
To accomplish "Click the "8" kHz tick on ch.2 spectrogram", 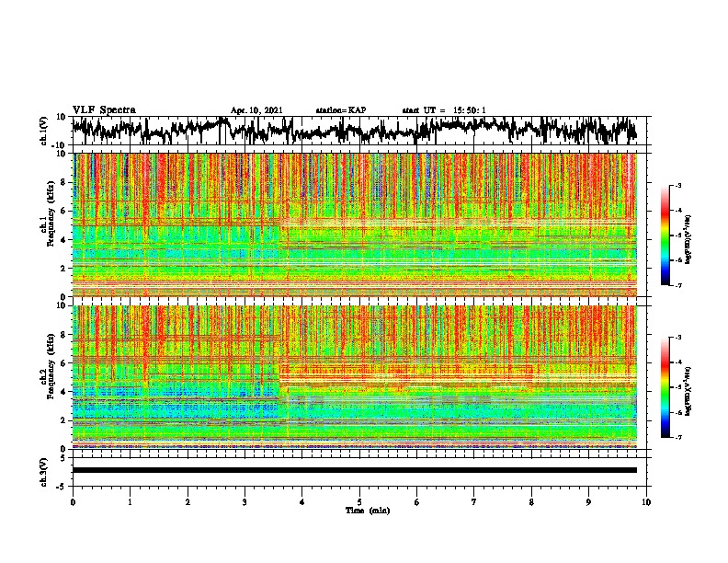I will tap(64, 335).
